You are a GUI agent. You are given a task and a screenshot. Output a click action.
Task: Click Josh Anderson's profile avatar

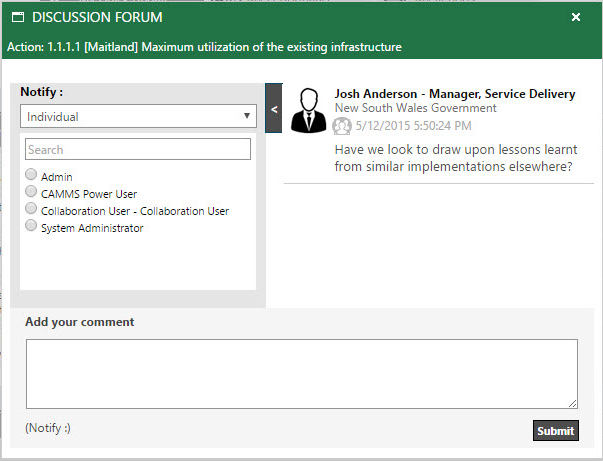[x=308, y=110]
